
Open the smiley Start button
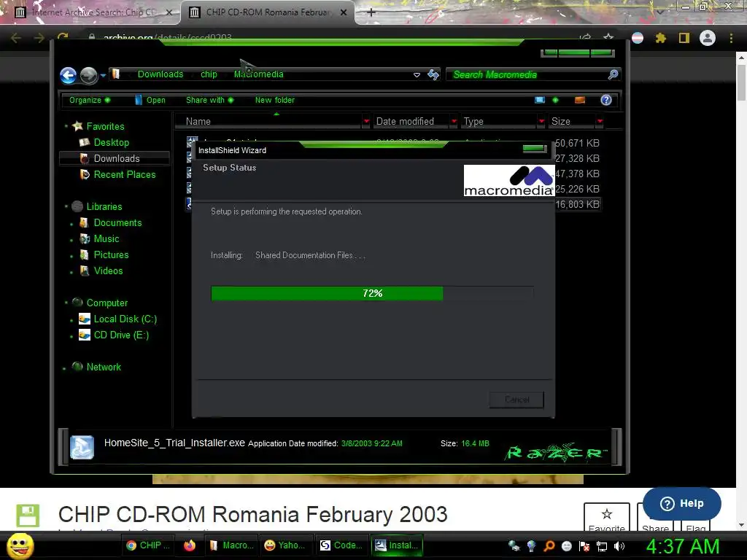20,545
